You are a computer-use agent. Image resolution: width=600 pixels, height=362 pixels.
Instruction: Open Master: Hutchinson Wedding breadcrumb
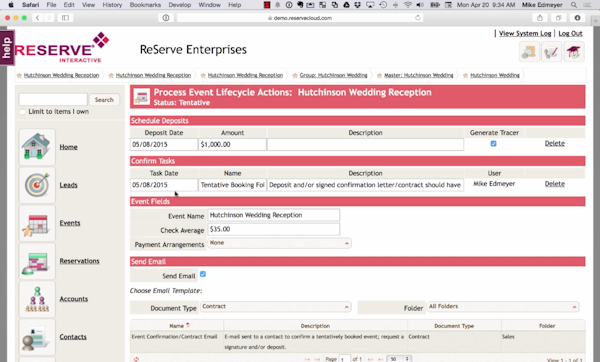click(x=419, y=75)
